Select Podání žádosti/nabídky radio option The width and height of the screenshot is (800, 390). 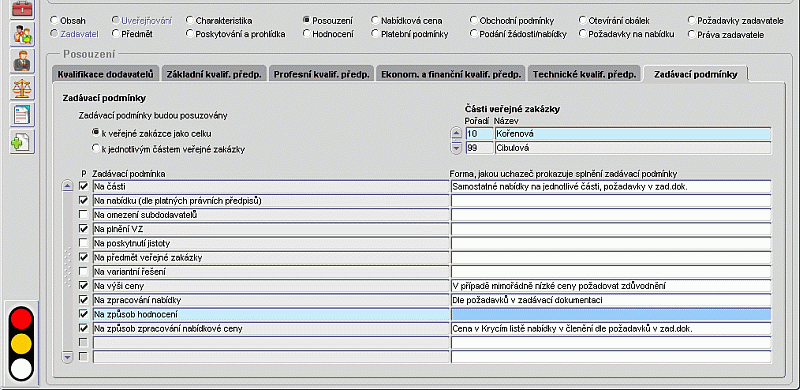pos(474,34)
